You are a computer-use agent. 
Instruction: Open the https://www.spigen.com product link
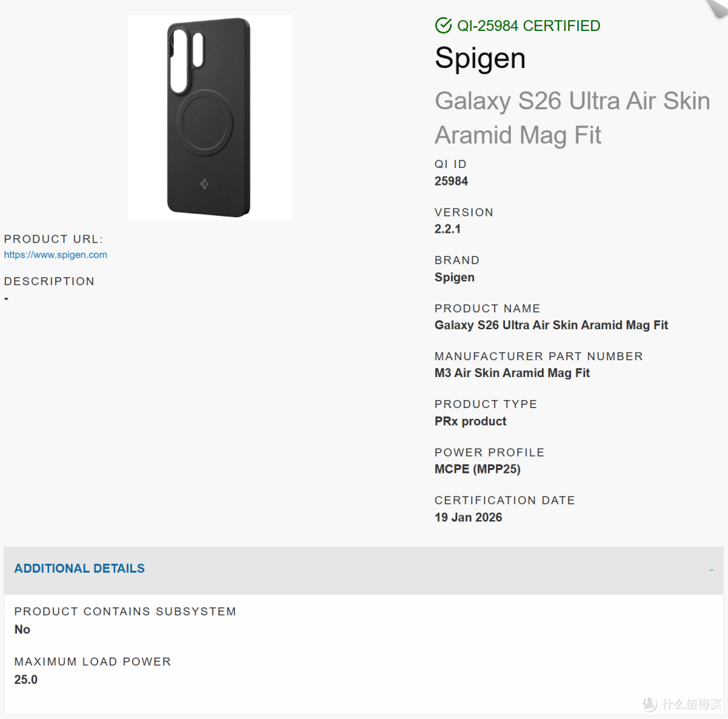coord(55,254)
